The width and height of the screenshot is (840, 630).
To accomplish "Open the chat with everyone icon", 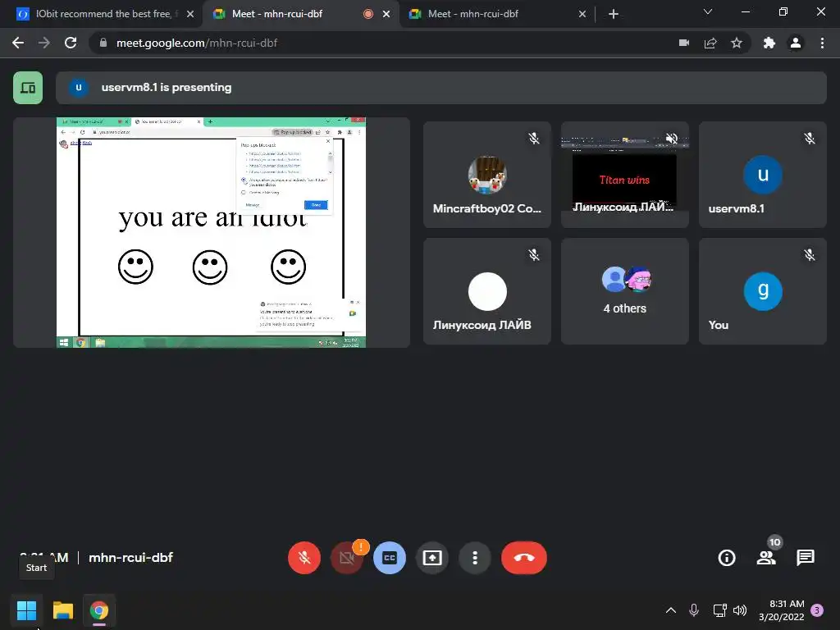I will 806,558.
